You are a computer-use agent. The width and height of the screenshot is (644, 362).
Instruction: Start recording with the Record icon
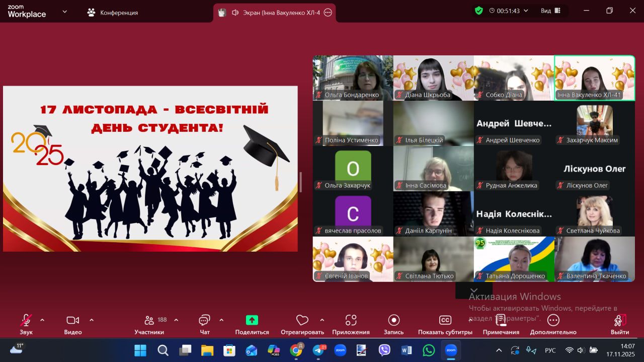394,320
